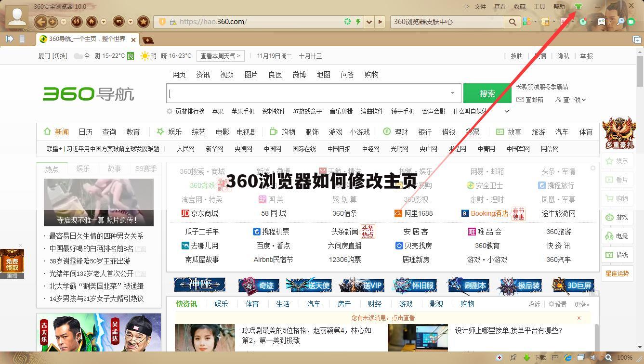Click the back navigation arrow button

tap(40, 22)
